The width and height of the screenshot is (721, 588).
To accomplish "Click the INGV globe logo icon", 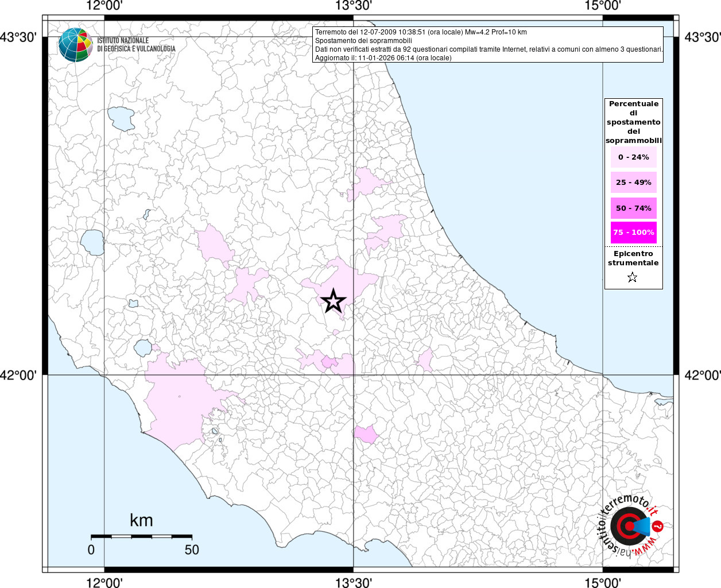I will pos(75,45).
